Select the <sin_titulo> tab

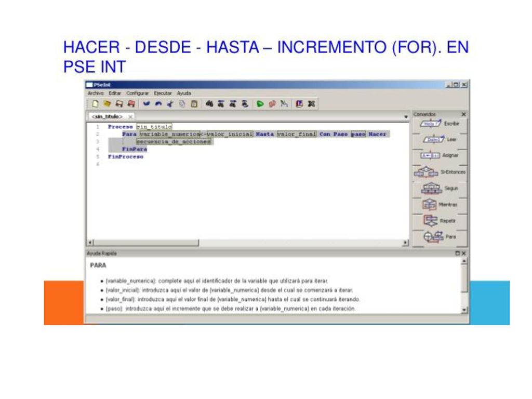107,116
